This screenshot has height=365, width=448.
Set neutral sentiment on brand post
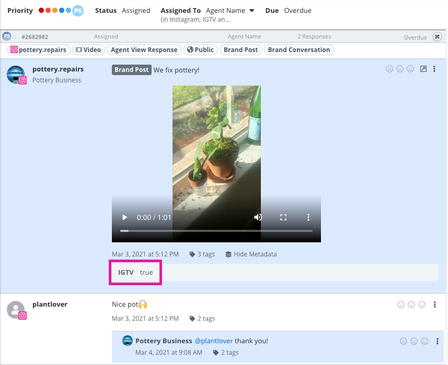coord(400,69)
